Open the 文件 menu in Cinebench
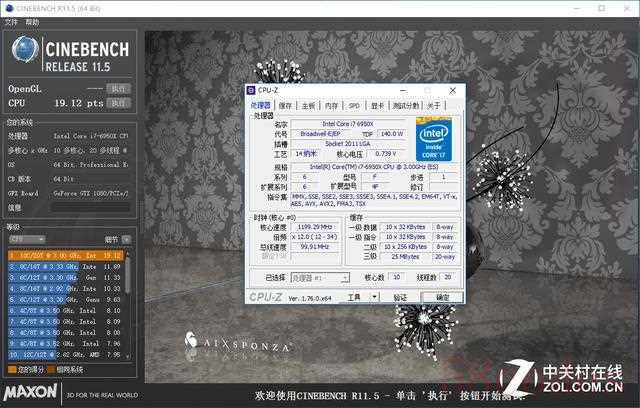640x408 pixels. coord(11,22)
